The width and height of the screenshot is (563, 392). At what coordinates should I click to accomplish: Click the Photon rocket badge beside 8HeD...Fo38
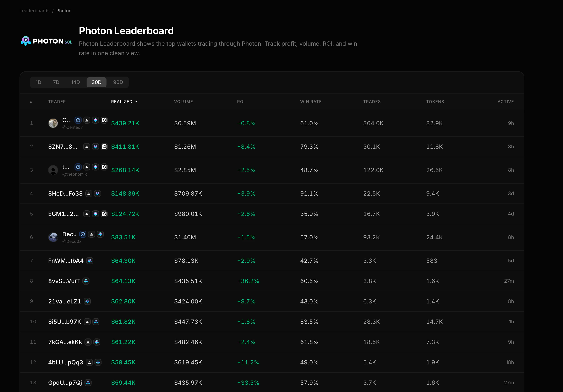pos(98,194)
